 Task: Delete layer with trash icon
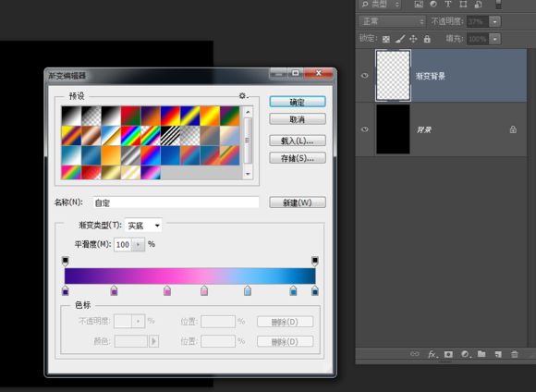click(x=514, y=354)
